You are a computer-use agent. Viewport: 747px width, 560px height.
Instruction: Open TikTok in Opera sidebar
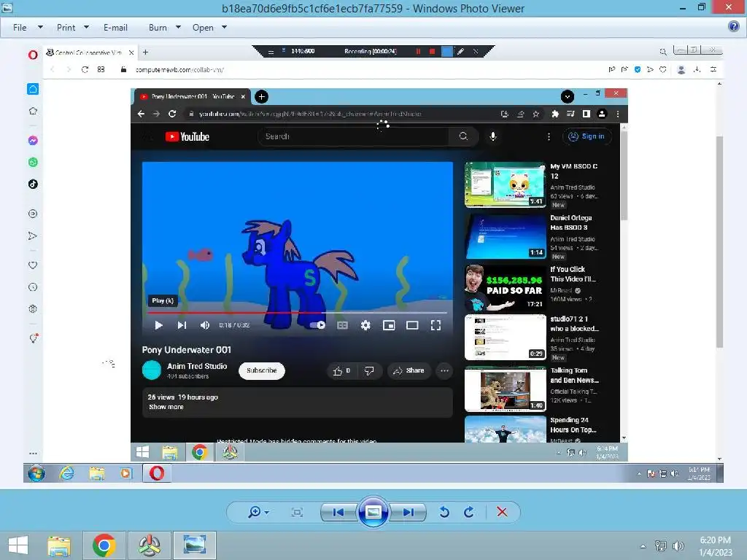33,184
